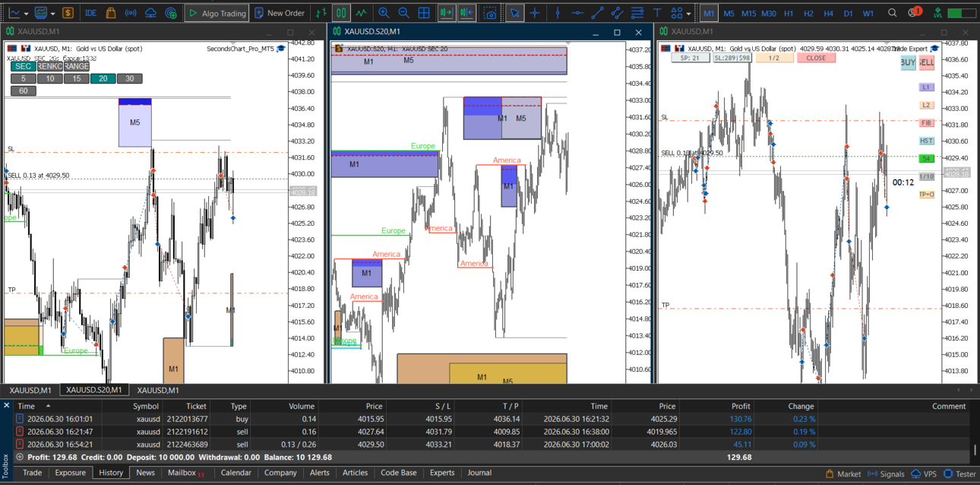Toggle chart shift from right edge
Viewport: 980px width, 485px height.
pyautogui.click(x=466, y=13)
